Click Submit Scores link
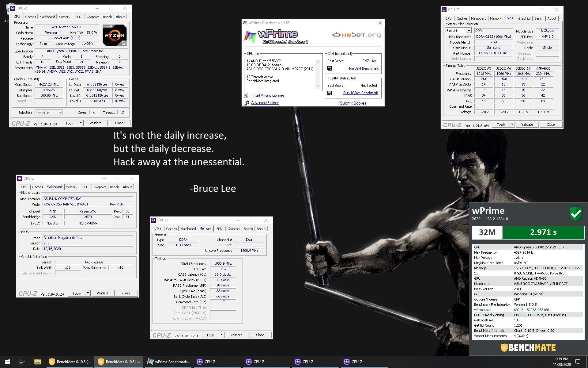The height and width of the screenshot is (368, 588). point(353,103)
